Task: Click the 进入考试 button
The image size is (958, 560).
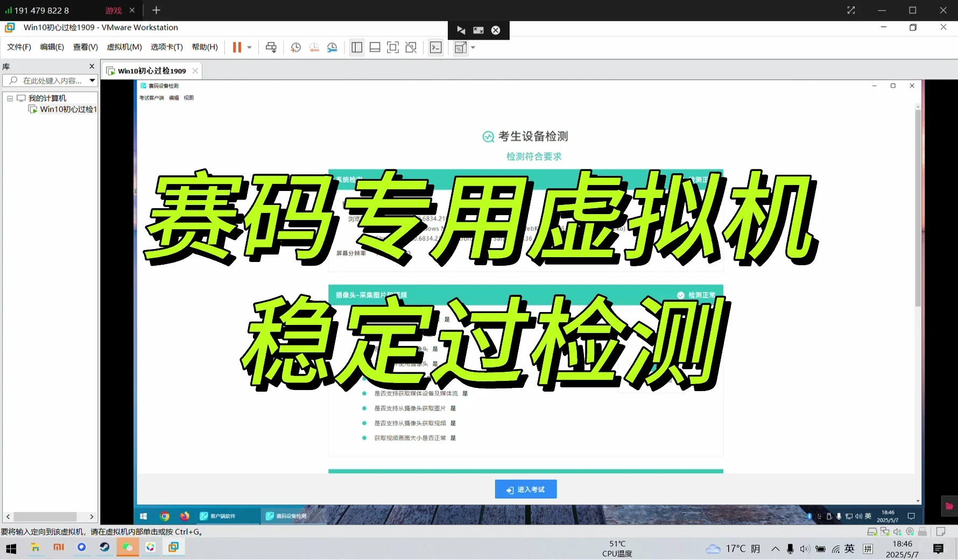Action: click(526, 489)
